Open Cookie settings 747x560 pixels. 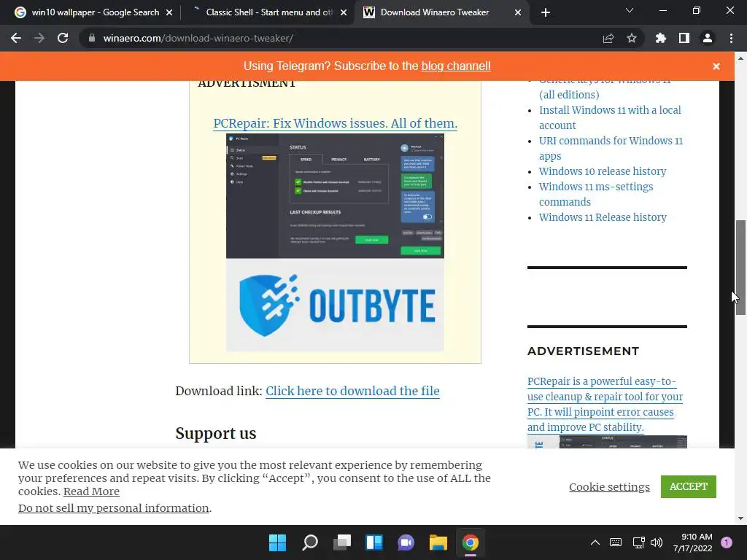point(609,486)
